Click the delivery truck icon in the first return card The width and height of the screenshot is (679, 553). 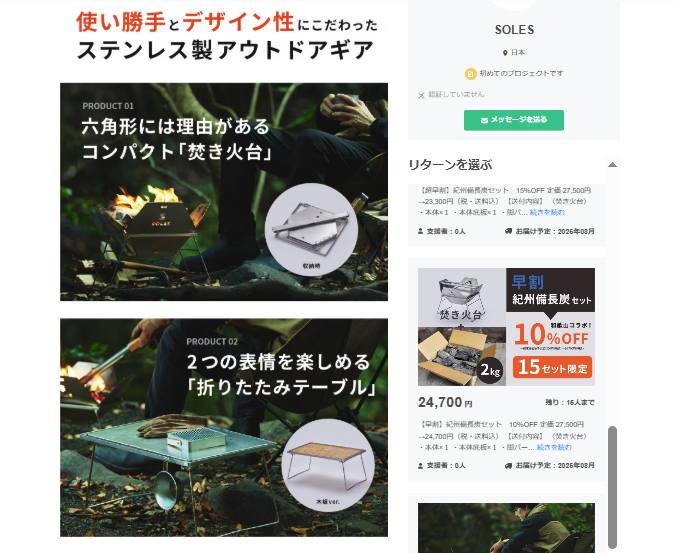[508, 232]
